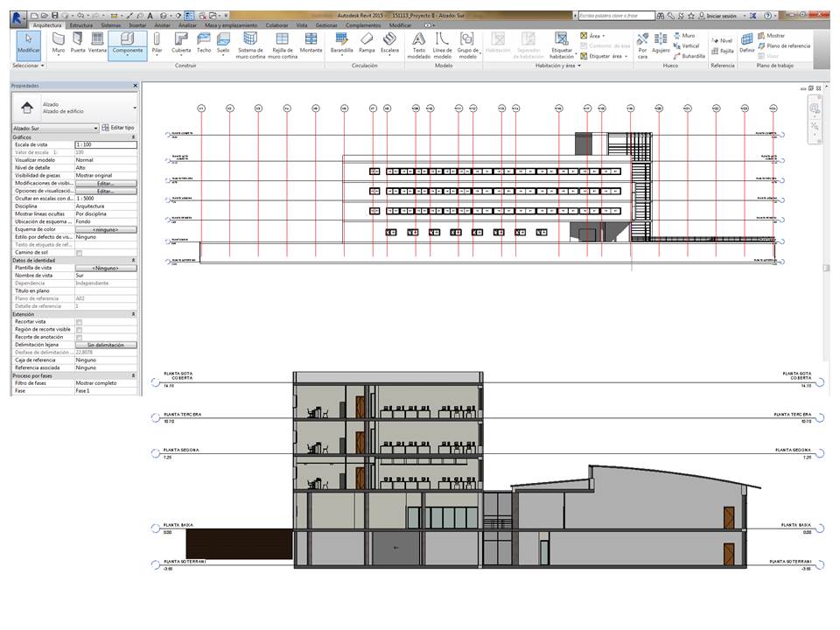This screenshot has width=840, height=630.
Task: Pick the Rampa tool in Circulación
Action: (367, 41)
